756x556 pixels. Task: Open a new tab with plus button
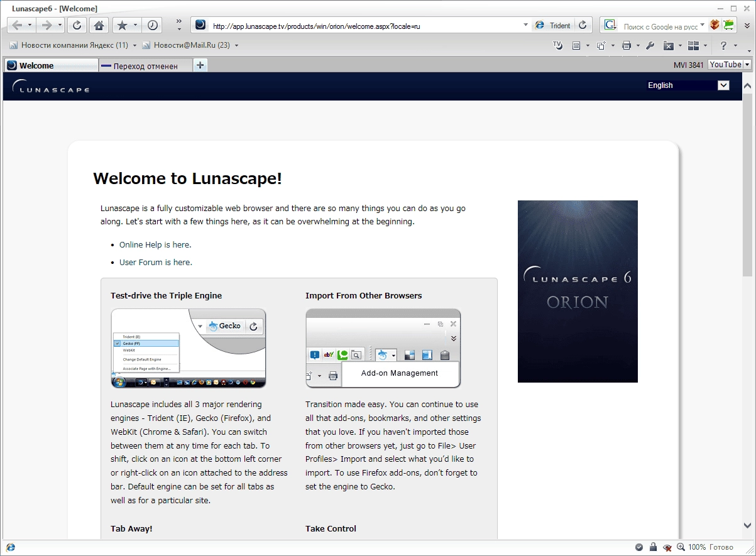tap(200, 65)
